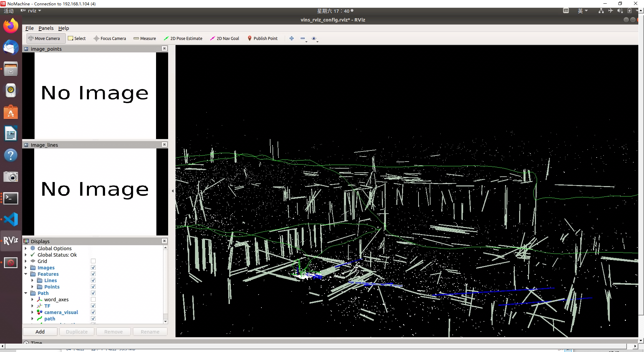Click the RViz icon in the dock
This screenshot has height=352, width=644.
coord(11,241)
